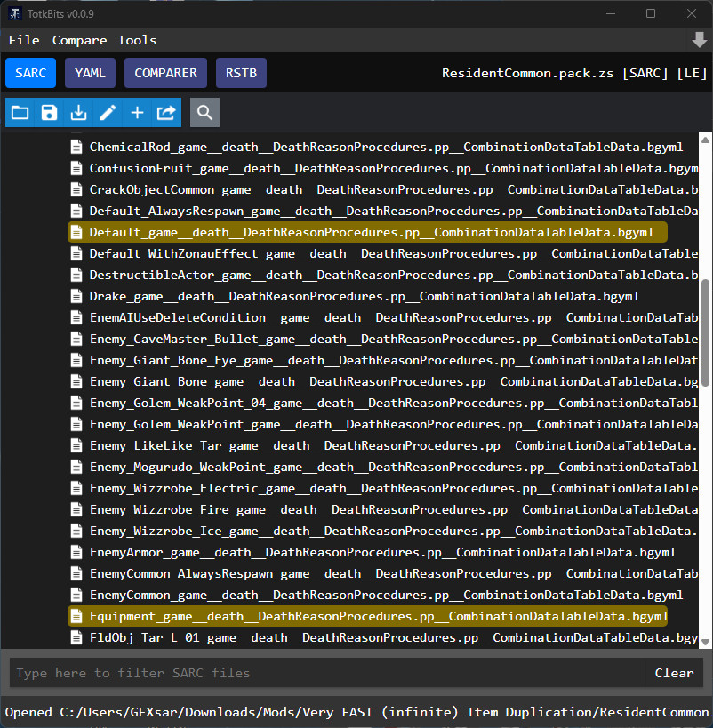The height and width of the screenshot is (728, 713).
Task: Switch to the COMPARER tab
Action: point(166,73)
